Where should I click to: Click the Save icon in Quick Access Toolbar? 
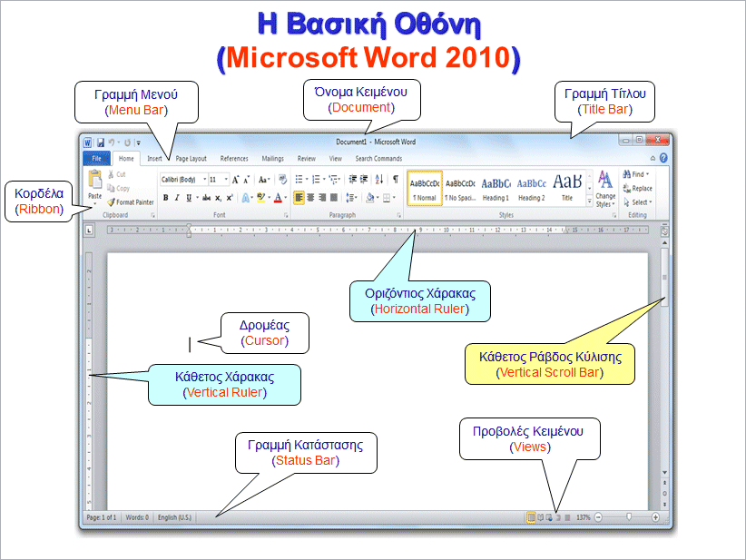point(101,142)
